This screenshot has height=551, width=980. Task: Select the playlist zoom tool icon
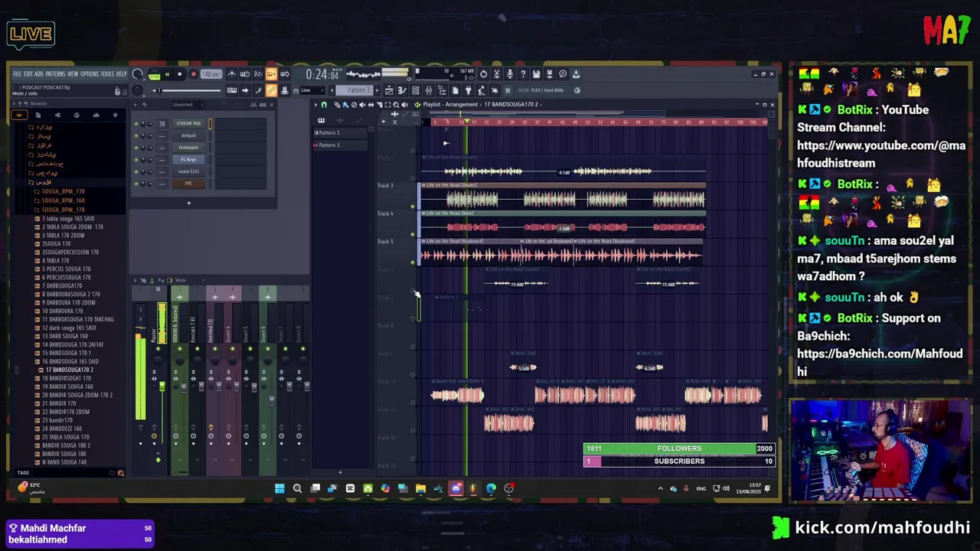point(394,105)
